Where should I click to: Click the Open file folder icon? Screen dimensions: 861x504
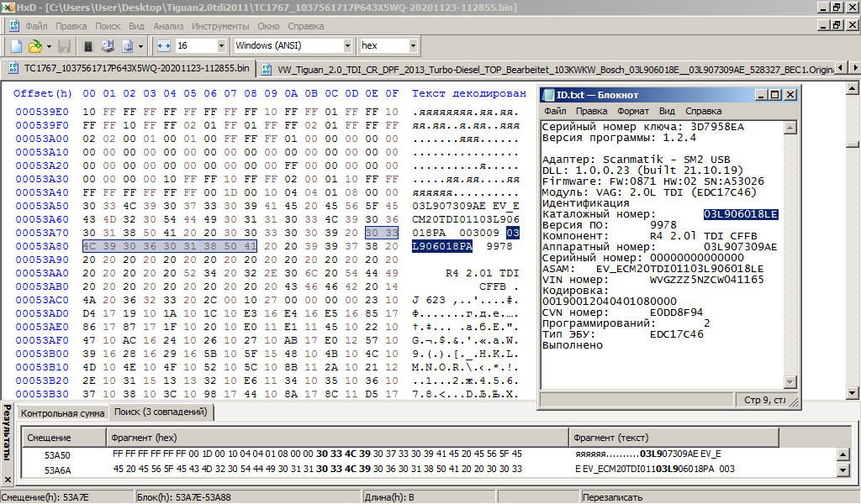(x=34, y=45)
